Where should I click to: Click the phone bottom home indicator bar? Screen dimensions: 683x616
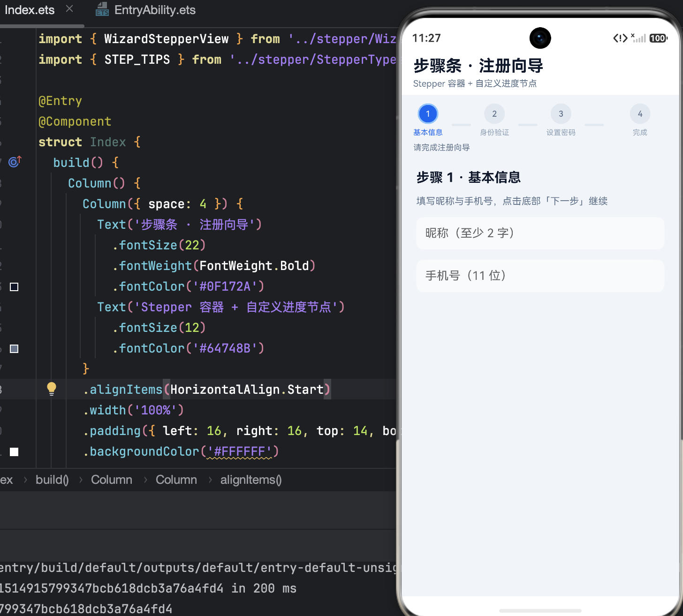pos(540,610)
